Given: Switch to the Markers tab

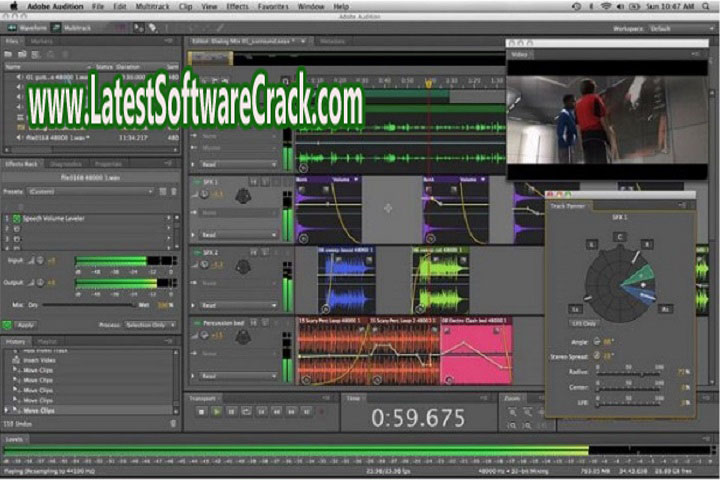Looking at the screenshot, I should pos(41,41).
